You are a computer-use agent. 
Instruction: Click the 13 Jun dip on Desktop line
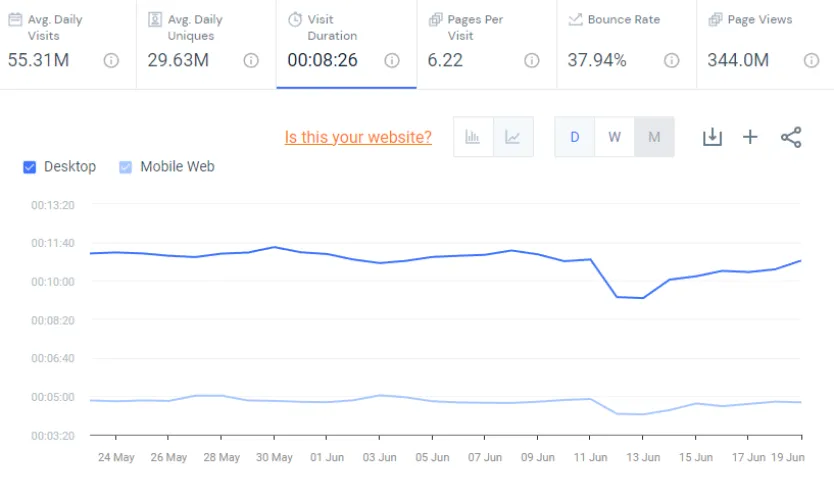642,298
